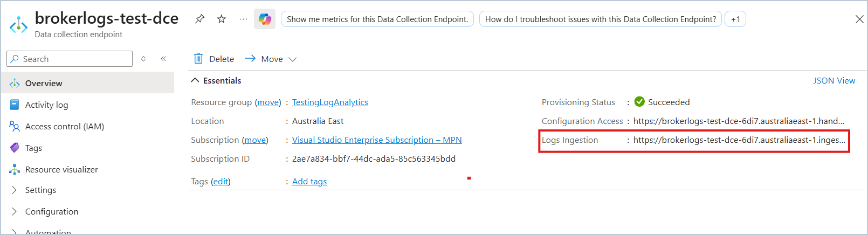Screen dimensions: 868x235
Task: Select Activity log in the menu
Action: (47, 105)
